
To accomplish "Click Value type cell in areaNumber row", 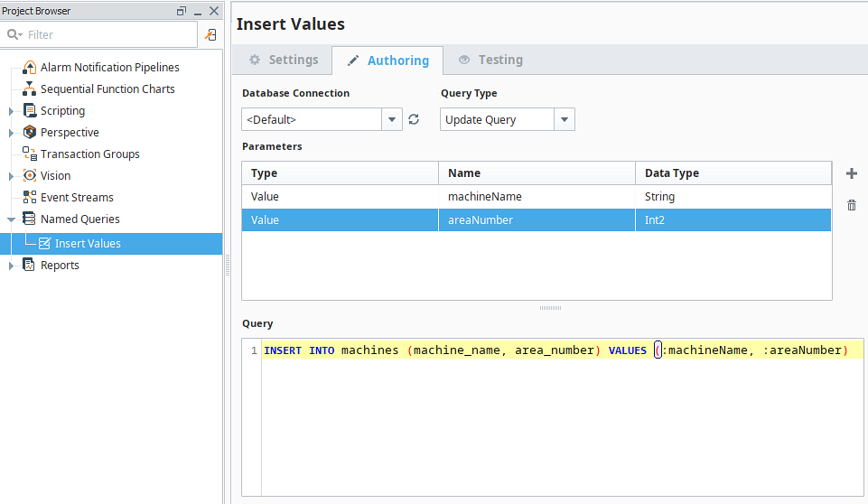I will (x=340, y=219).
